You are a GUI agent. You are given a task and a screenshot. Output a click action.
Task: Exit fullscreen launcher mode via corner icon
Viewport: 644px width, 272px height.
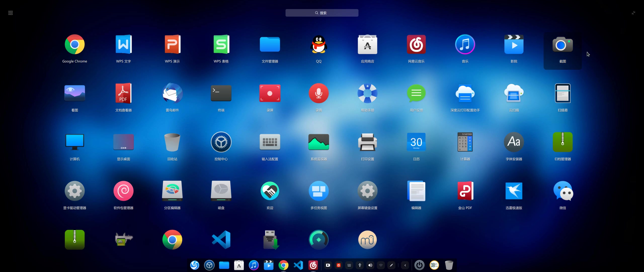tap(633, 13)
